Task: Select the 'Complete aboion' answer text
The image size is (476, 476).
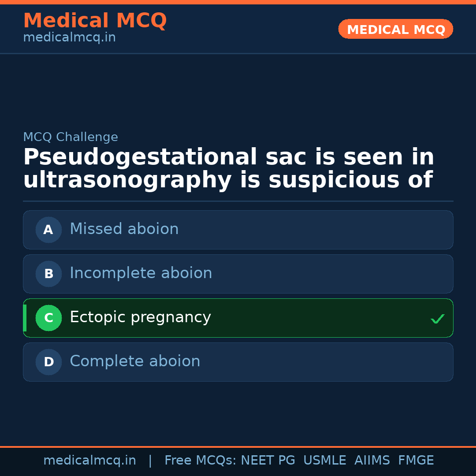Action: pos(135,361)
